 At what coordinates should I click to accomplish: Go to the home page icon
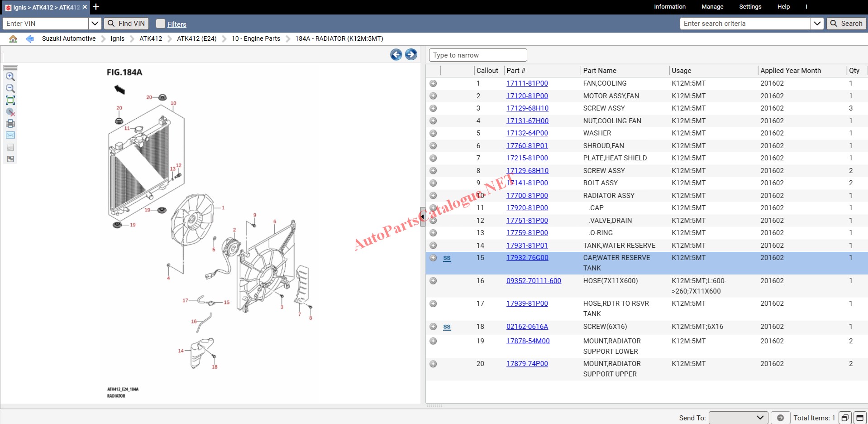[13, 39]
